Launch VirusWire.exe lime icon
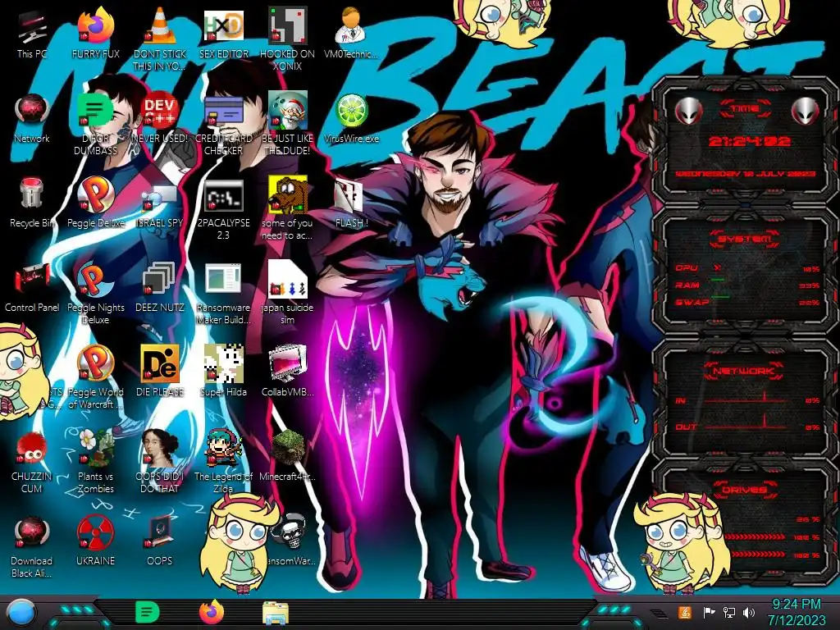This screenshot has height=630, width=840. coord(351,118)
